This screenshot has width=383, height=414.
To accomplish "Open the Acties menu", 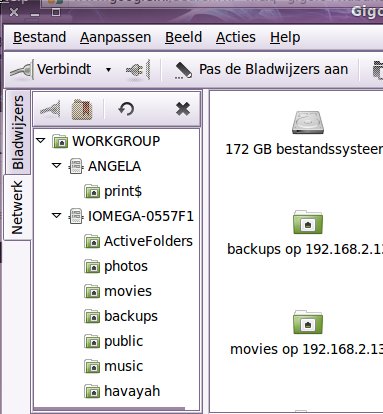I will pyautogui.click(x=236, y=37).
